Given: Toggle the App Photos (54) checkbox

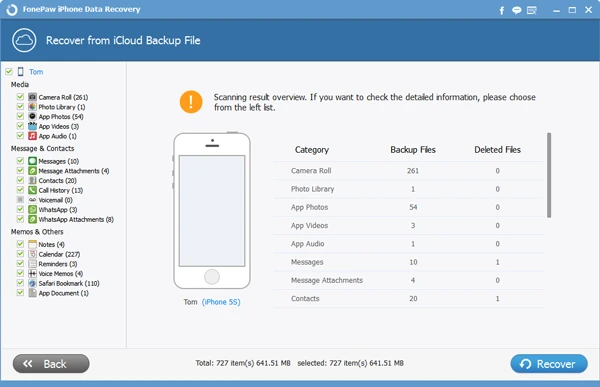Looking at the screenshot, I should tap(20, 116).
